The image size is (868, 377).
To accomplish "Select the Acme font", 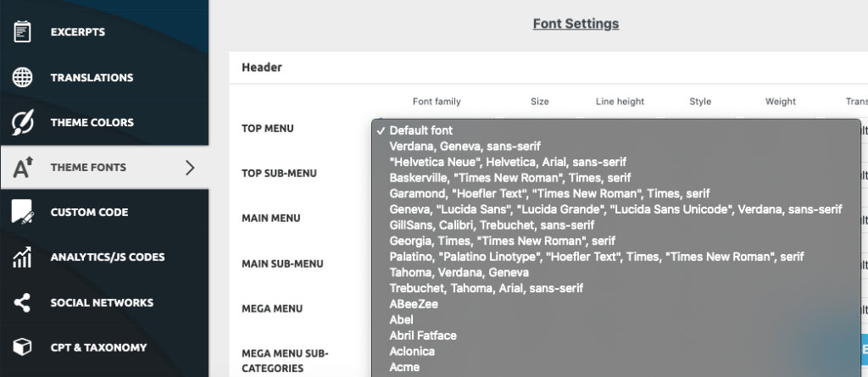I will point(616,367).
